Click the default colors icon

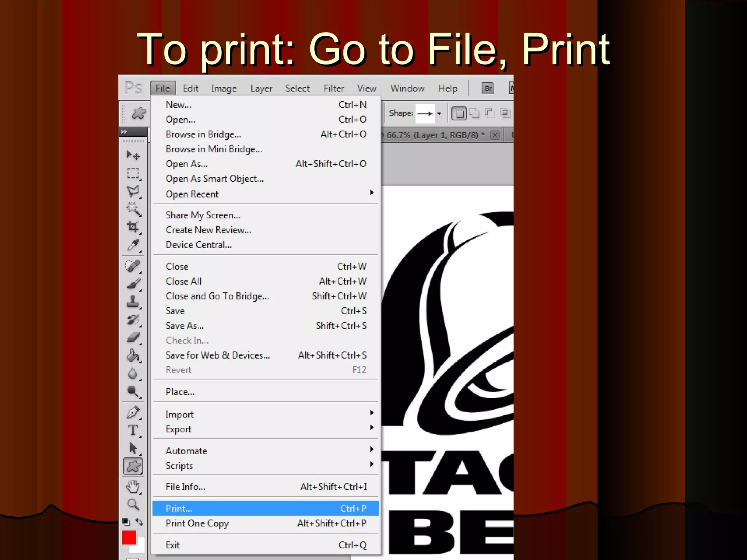coord(126,522)
